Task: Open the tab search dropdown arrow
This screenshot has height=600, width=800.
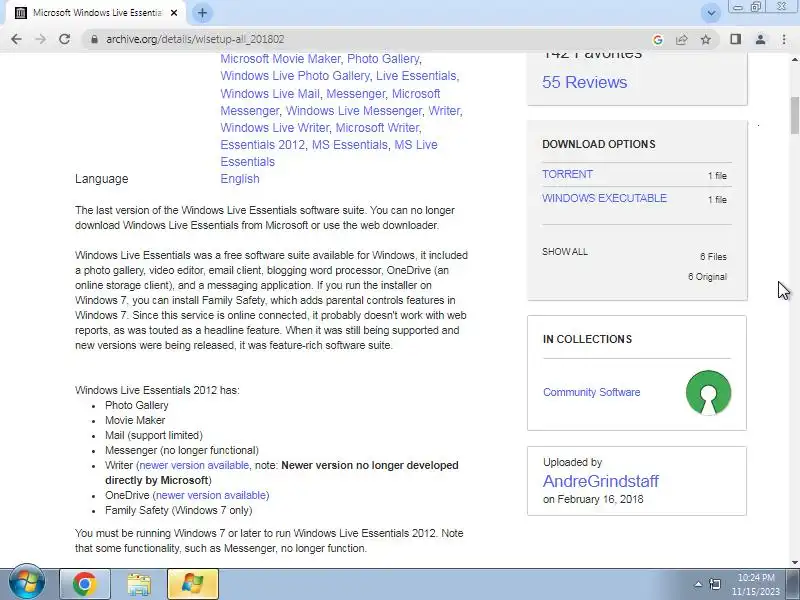Action: [711, 13]
